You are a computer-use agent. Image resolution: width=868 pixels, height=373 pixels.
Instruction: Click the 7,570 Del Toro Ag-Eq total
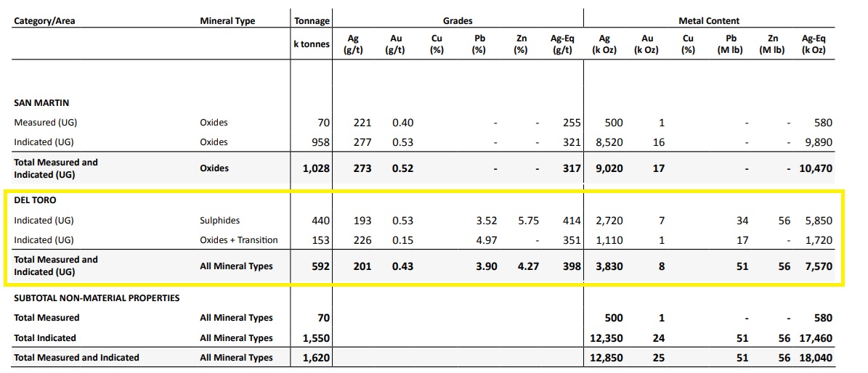tap(817, 266)
